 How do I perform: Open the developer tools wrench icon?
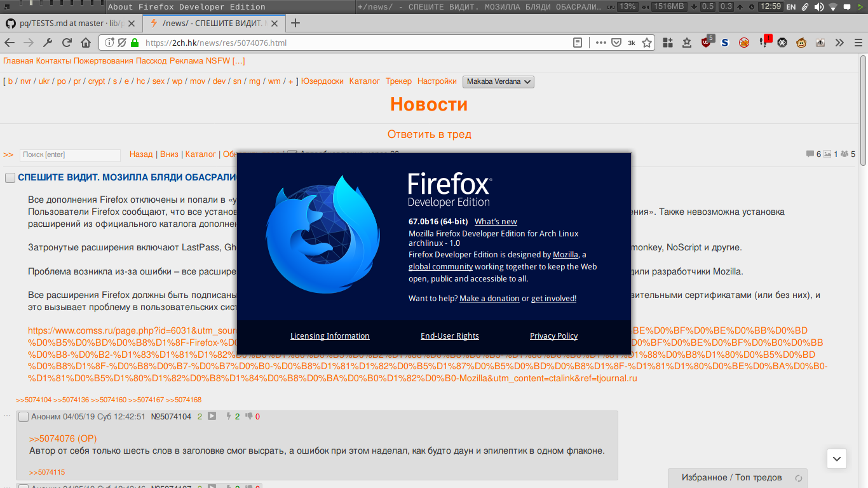(48, 43)
